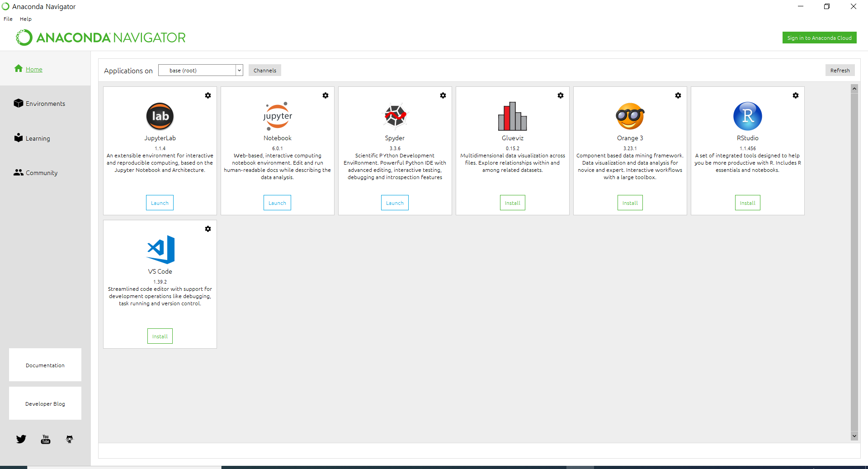Open the GitHub link icon

pyautogui.click(x=70, y=439)
